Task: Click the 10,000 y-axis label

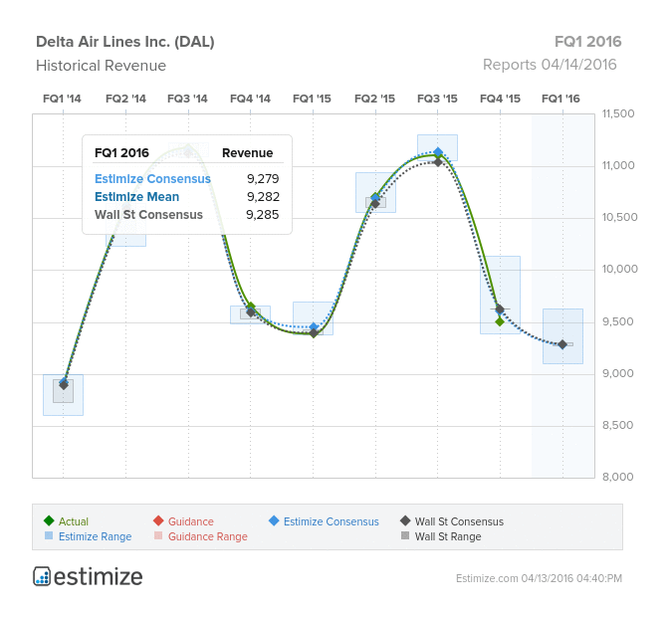Action: point(619,269)
